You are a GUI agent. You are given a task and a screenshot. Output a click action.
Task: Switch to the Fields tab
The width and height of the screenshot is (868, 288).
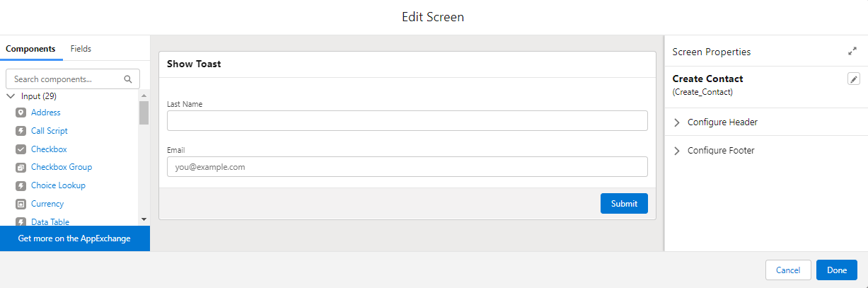pos(81,49)
